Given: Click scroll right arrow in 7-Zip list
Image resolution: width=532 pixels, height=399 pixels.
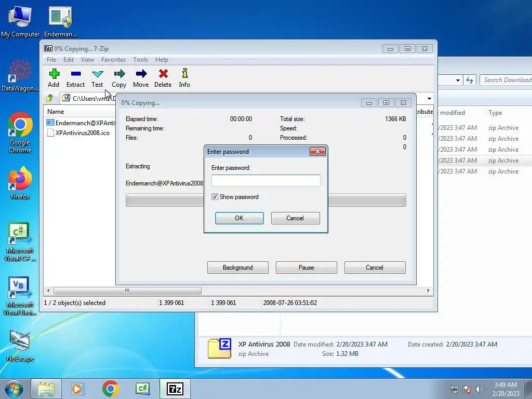Looking at the screenshot, I should click(x=428, y=291).
